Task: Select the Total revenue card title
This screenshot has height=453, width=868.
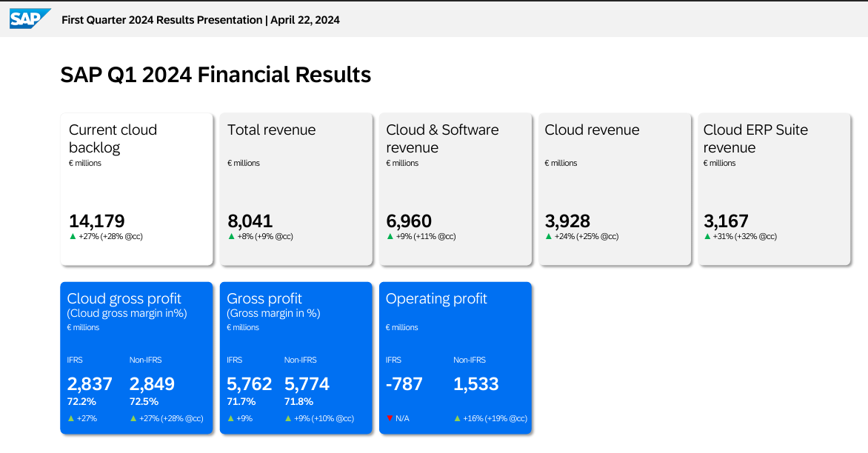Action: (271, 130)
